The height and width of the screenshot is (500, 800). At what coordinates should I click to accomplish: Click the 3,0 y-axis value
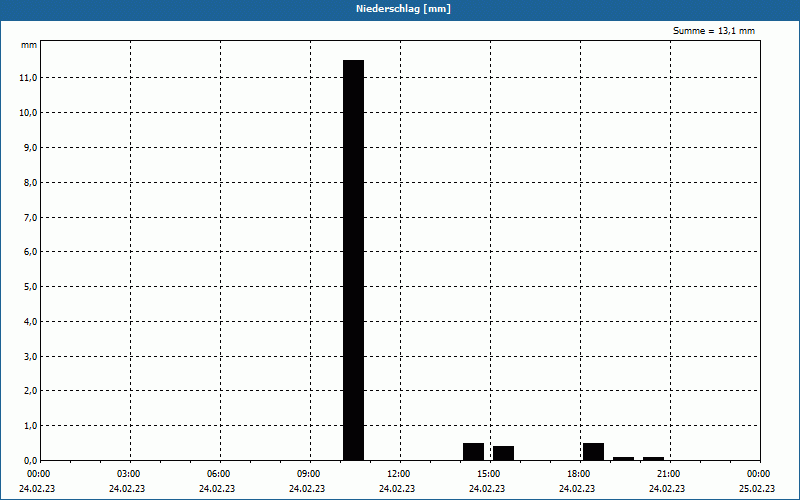[30, 356]
